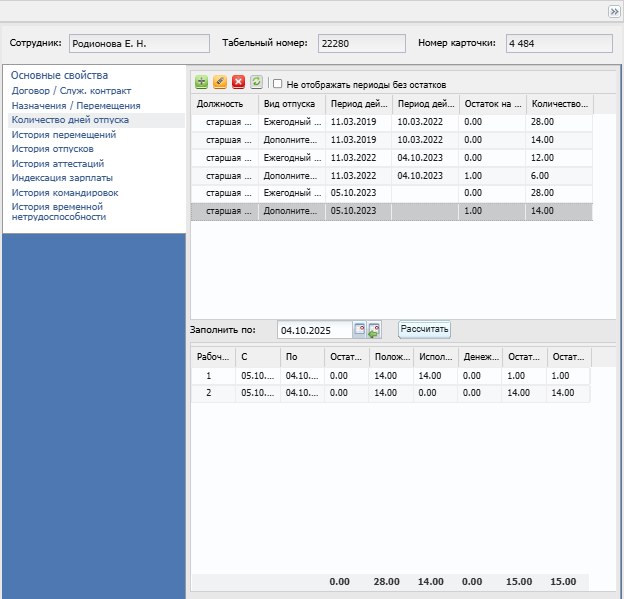
Task: Go to История аттестаций
Action: (x=58, y=164)
